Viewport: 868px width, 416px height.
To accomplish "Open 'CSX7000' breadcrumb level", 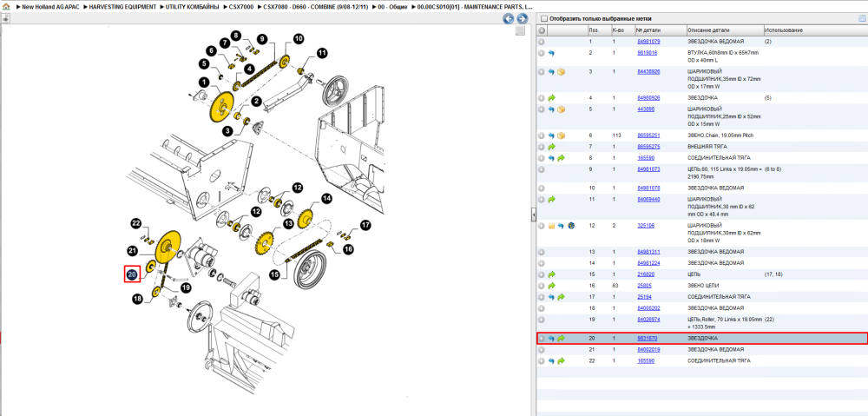I will (242, 8).
